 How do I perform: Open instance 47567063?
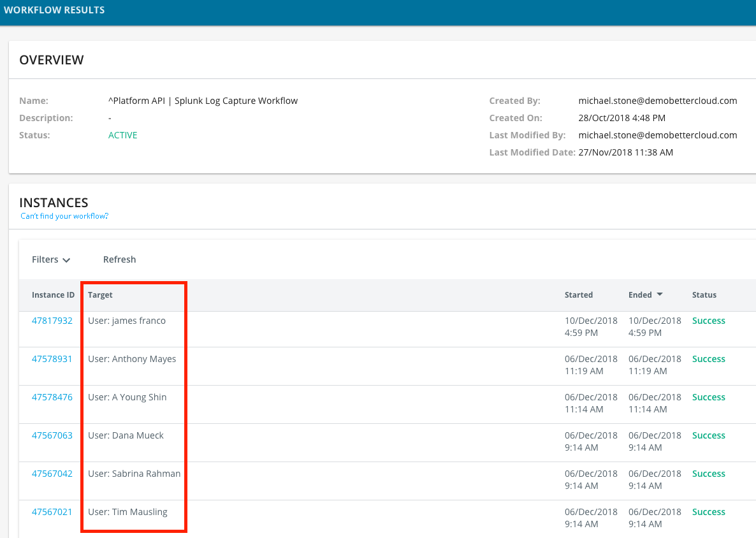pos(52,435)
